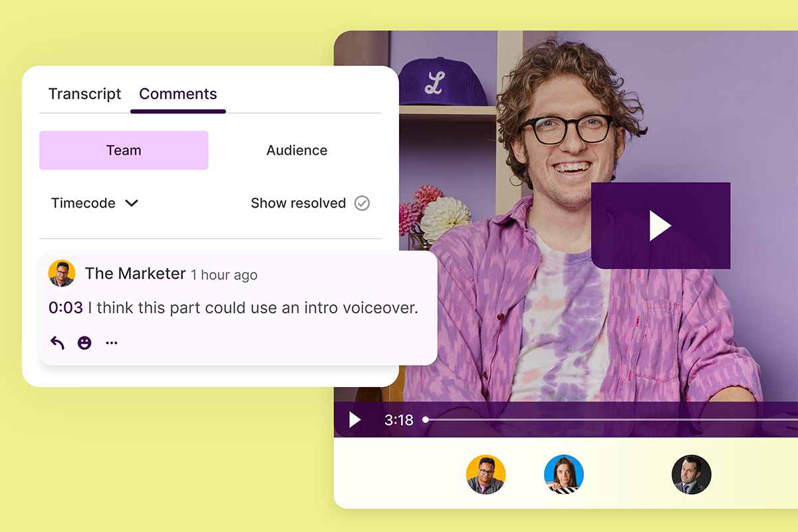The width and height of the screenshot is (798, 532).
Task: Select the blue-background woman avatar
Action: (564, 475)
